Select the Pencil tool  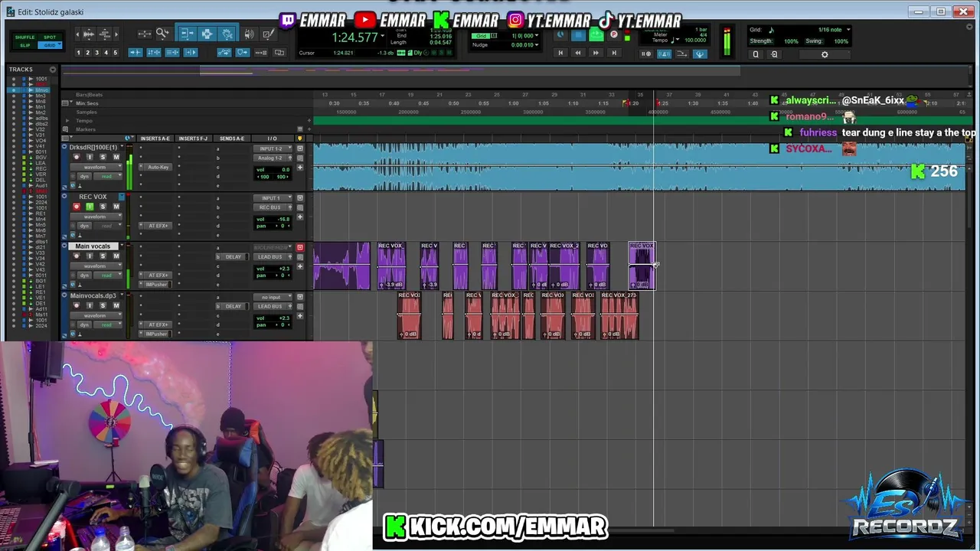point(268,34)
